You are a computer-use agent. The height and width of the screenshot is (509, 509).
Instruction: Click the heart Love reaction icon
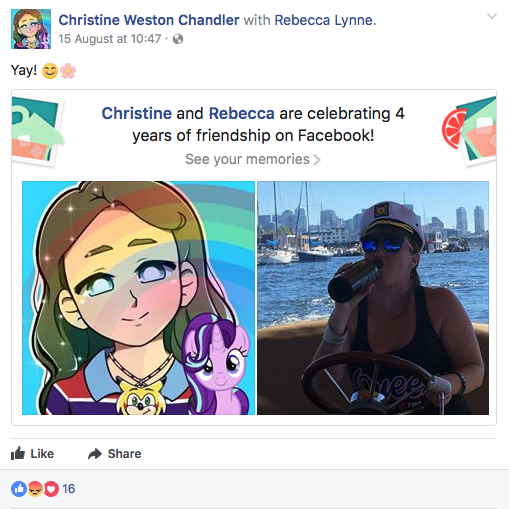point(51,489)
